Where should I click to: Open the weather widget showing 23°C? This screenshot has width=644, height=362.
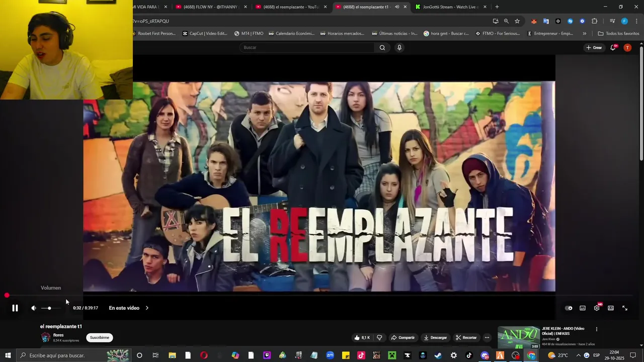click(x=557, y=355)
